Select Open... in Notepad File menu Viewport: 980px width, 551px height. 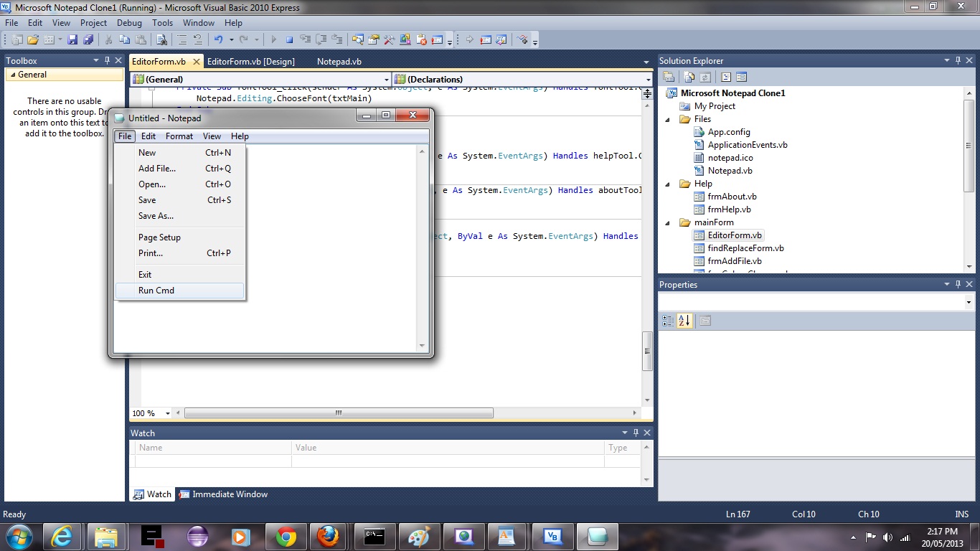[180, 184]
